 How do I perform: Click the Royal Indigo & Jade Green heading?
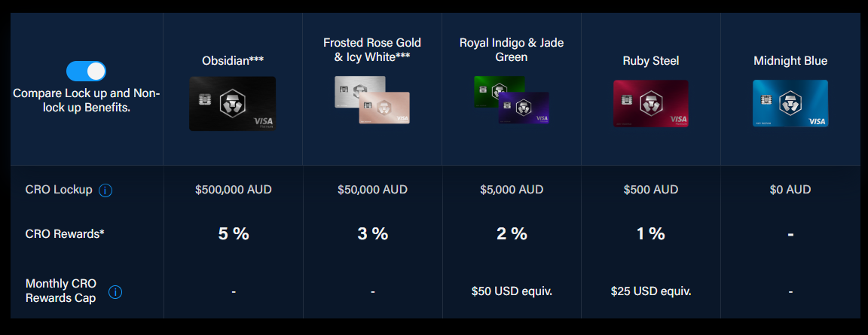pos(512,50)
